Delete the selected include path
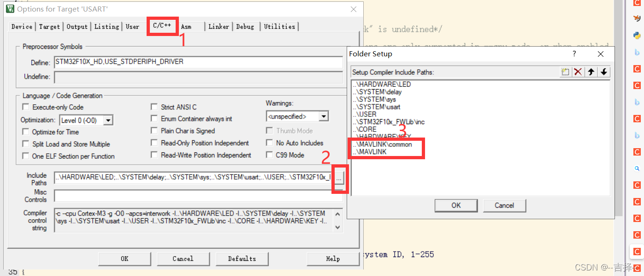The image size is (644, 276). tap(578, 72)
